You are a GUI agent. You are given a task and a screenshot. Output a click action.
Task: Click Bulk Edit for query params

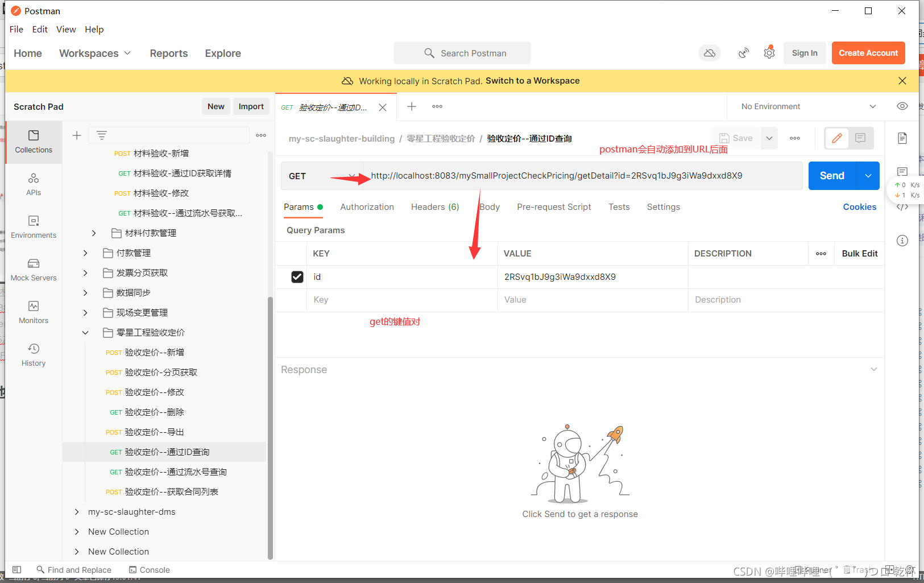pyautogui.click(x=859, y=254)
